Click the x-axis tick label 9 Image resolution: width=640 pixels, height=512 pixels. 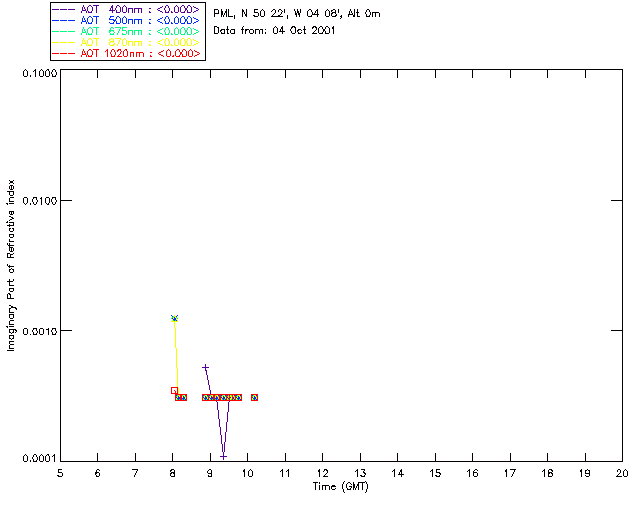pyautogui.click(x=210, y=473)
